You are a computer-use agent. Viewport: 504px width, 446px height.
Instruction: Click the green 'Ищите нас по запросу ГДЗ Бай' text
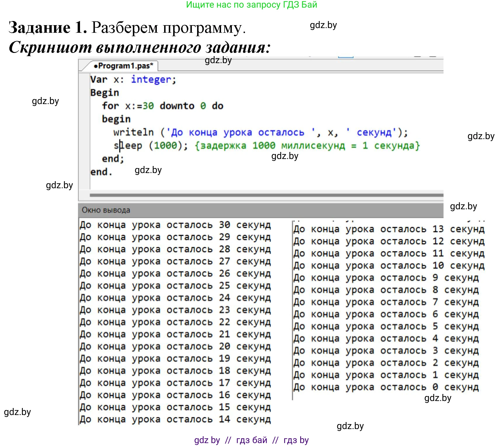(251, 5)
